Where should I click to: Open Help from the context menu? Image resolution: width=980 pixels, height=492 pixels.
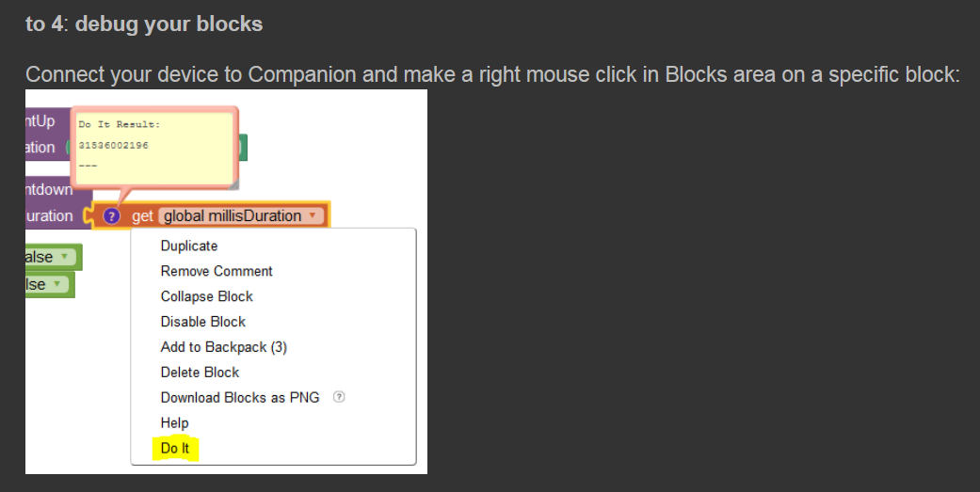[175, 423]
